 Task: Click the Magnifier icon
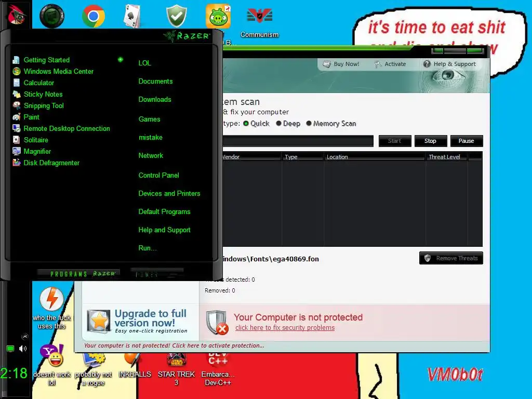pyautogui.click(x=16, y=151)
